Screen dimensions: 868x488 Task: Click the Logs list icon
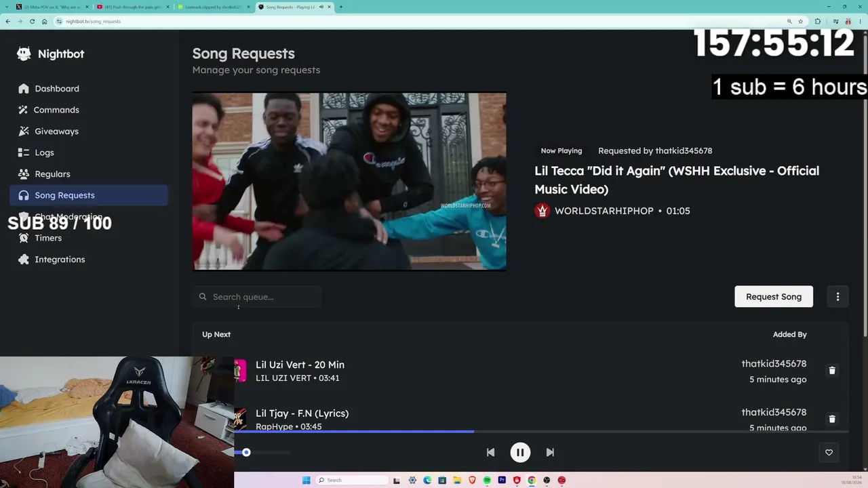click(x=24, y=152)
